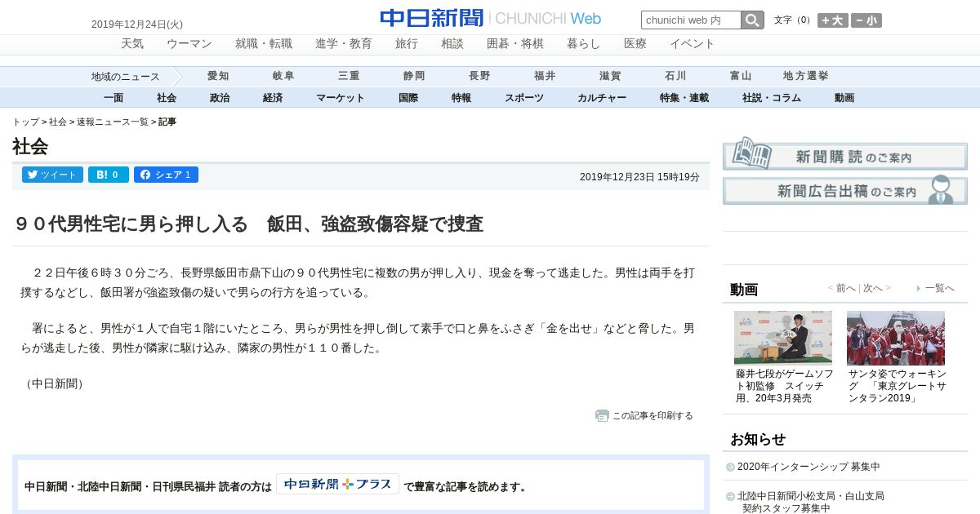The height and width of the screenshot is (514, 980).
Task: Open 旅行 in top navigation
Action: pyautogui.click(x=407, y=44)
